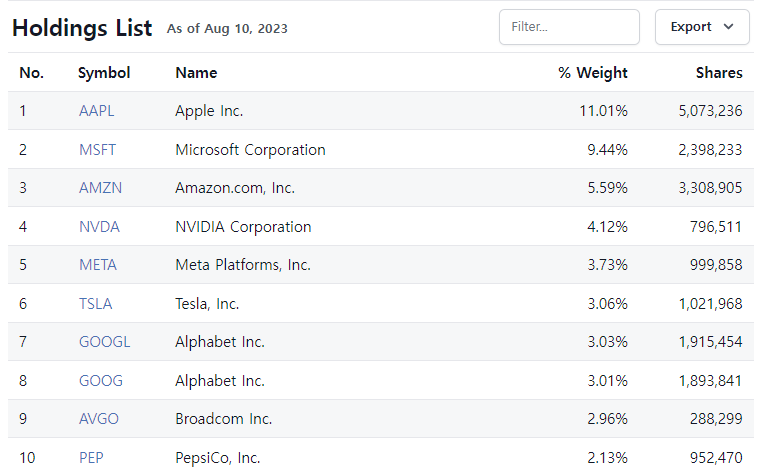This screenshot has width=758, height=476.
Task: Click the No. column header
Action: (32, 73)
